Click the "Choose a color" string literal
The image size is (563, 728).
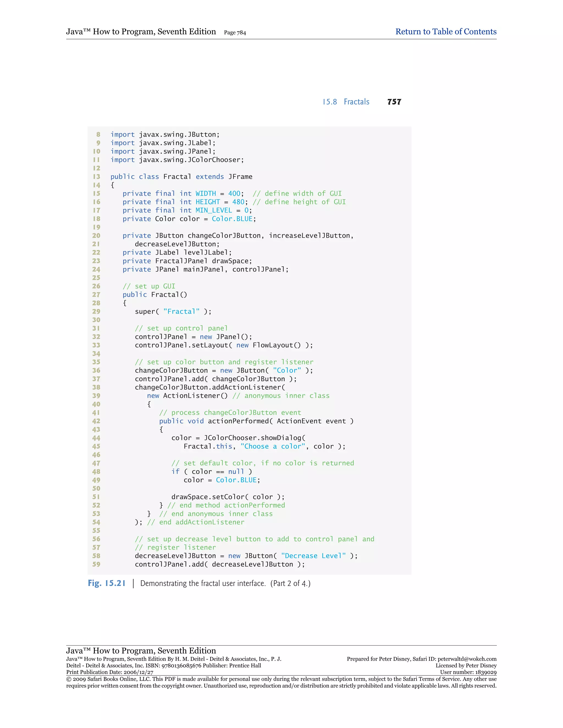[x=272, y=446]
